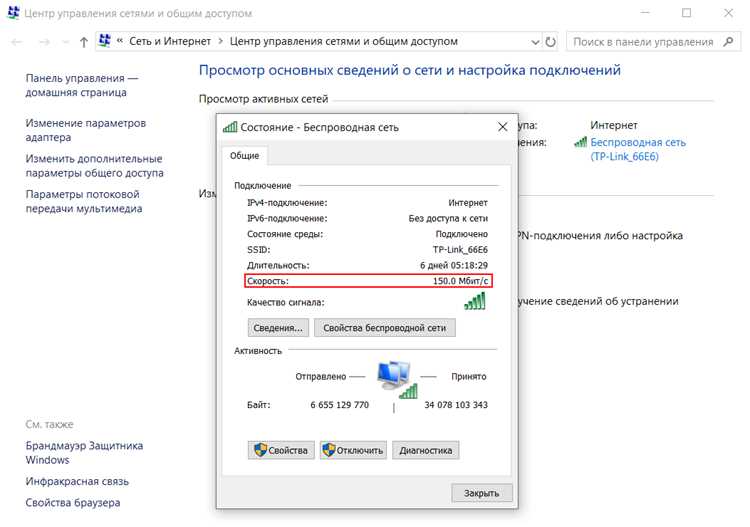Click the Сведения... button

point(278,328)
